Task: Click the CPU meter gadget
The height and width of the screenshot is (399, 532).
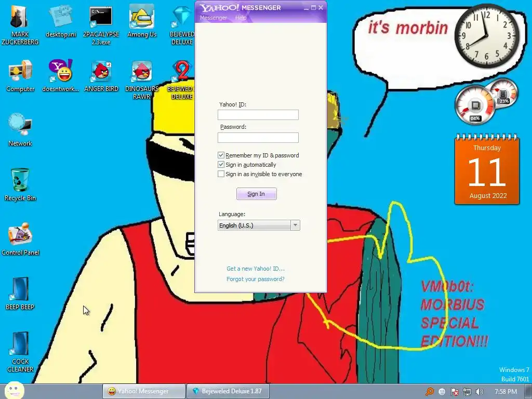Action: click(475, 105)
